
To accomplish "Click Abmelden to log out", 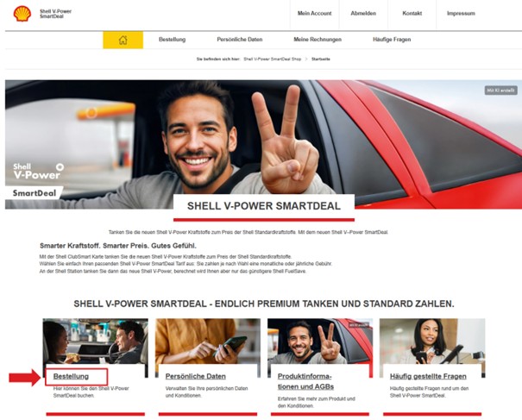I will 363,14.
